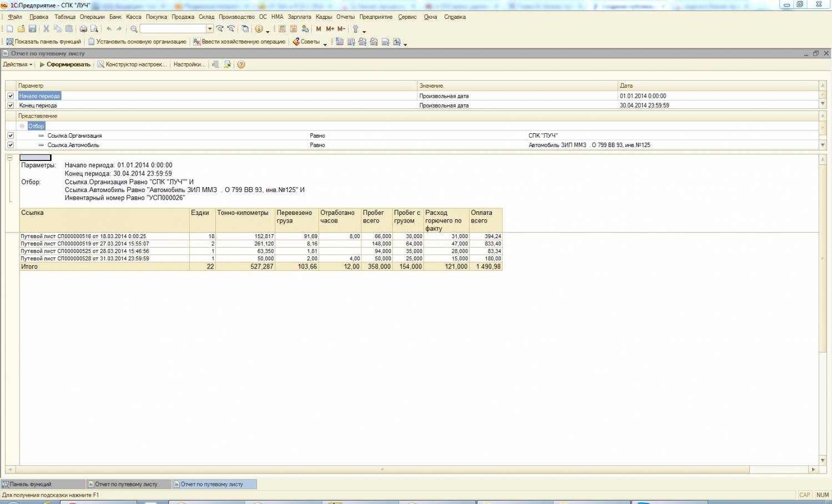Click the restore settings icon in report toolbar
832x504 pixels.
click(x=227, y=64)
